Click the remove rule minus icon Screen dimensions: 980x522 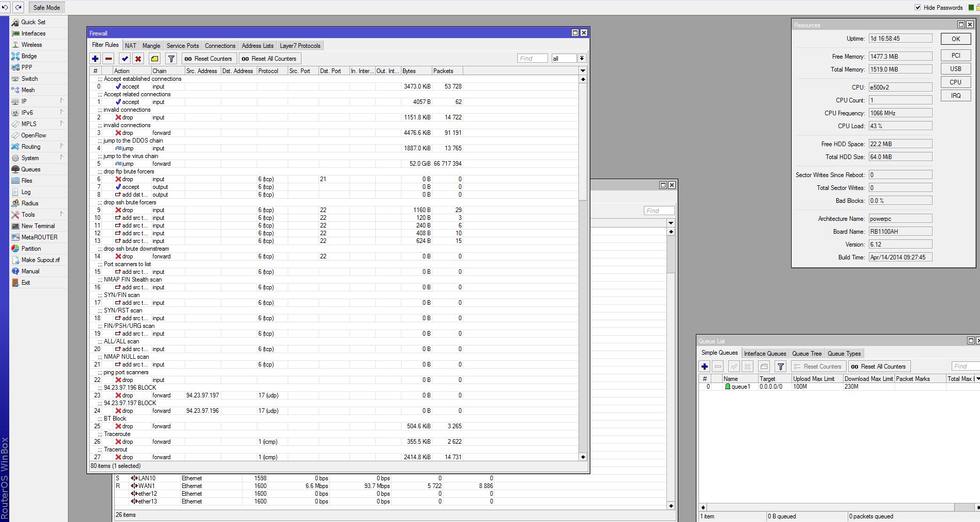[109, 59]
